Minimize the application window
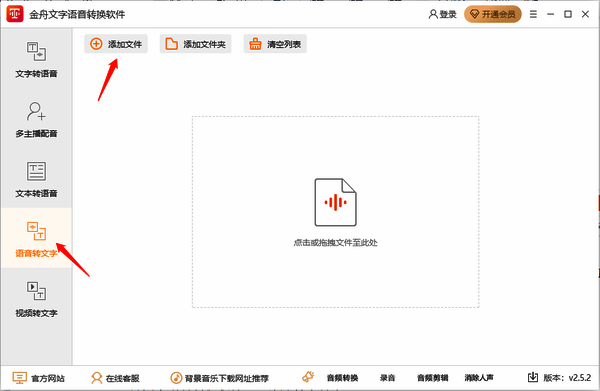Viewport: 600px width, 391px height. tap(551, 14)
